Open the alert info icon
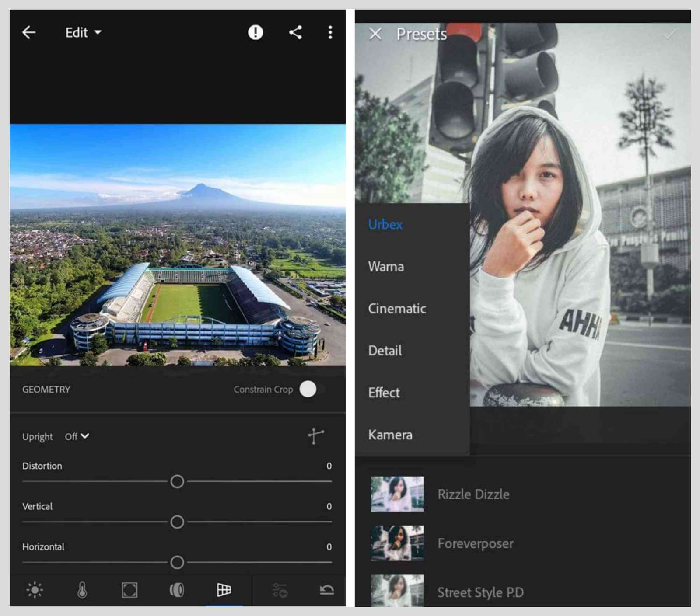 click(255, 32)
